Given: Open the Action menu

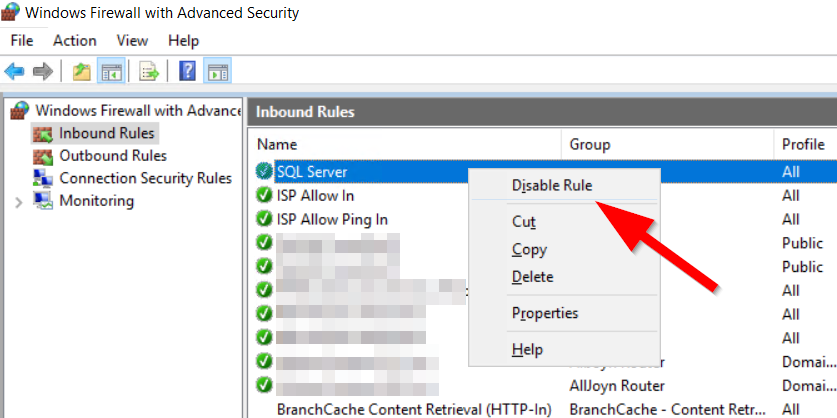Looking at the screenshot, I should point(75,41).
